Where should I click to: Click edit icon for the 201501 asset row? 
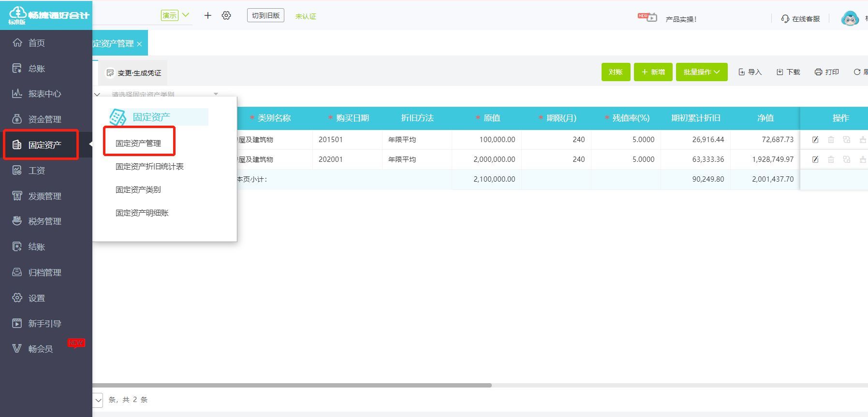click(815, 140)
